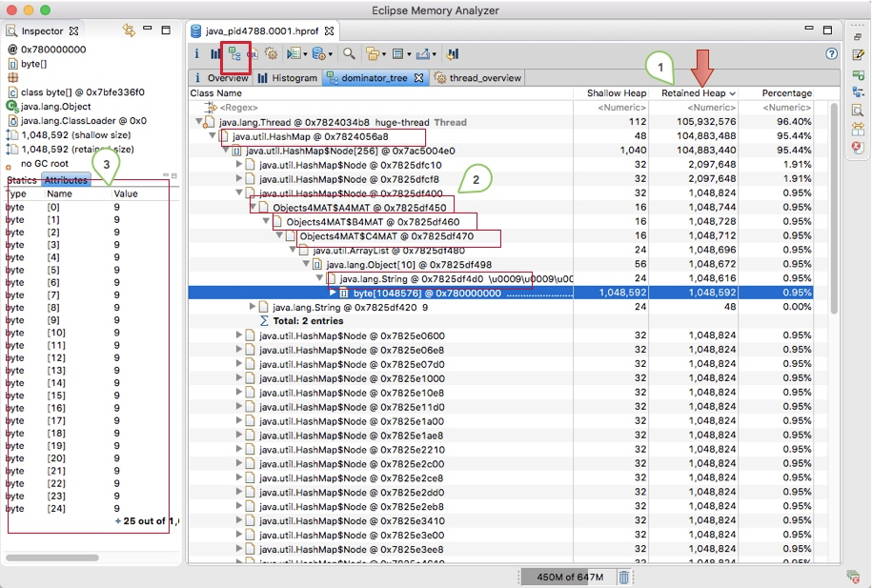872x588 pixels.
Task: Show more rows via '25 out of' entry
Action: coord(147,521)
